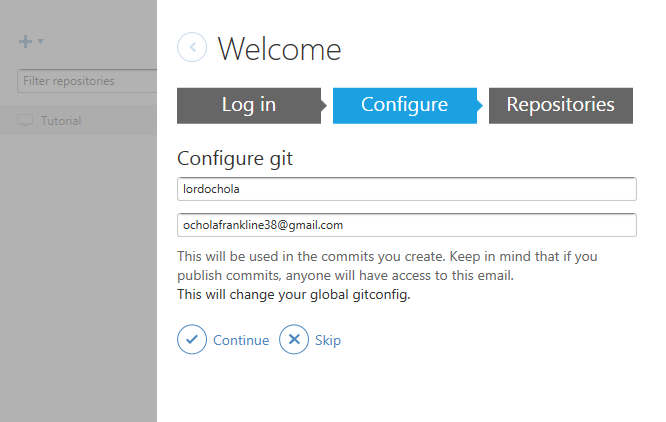The image size is (666, 422).
Task: Click the plus add repository icon
Action: pyautogui.click(x=25, y=42)
